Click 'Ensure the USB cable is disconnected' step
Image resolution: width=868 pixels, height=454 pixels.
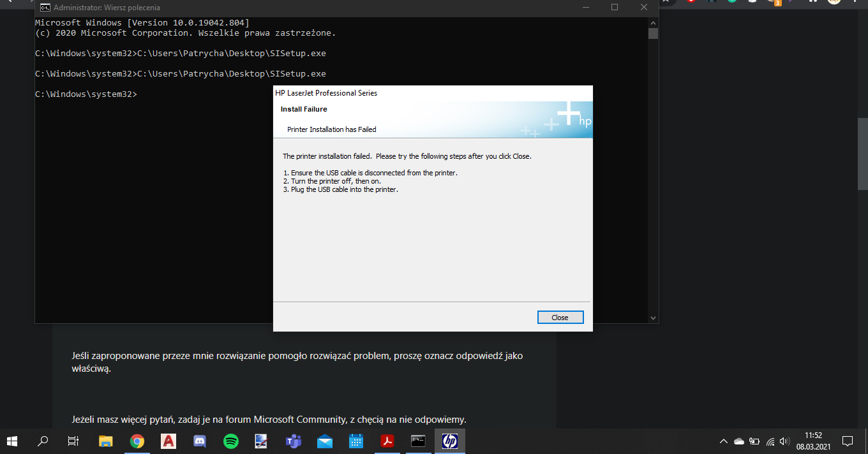coord(370,173)
